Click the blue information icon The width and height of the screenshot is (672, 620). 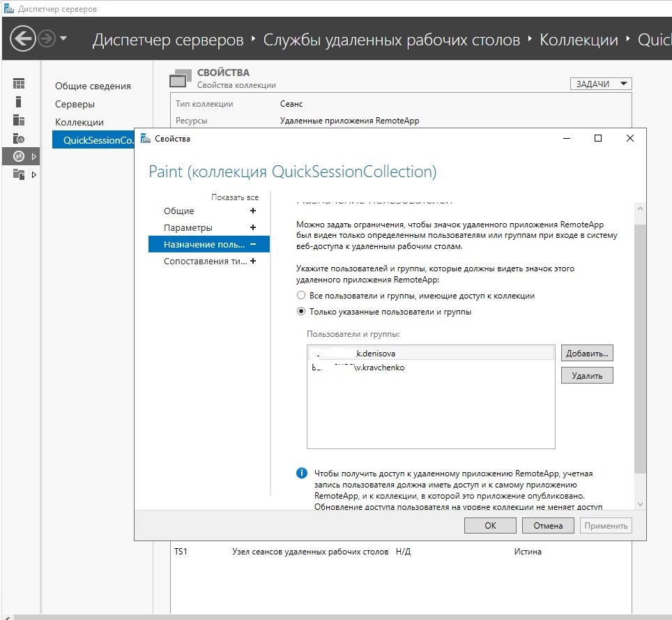302,473
